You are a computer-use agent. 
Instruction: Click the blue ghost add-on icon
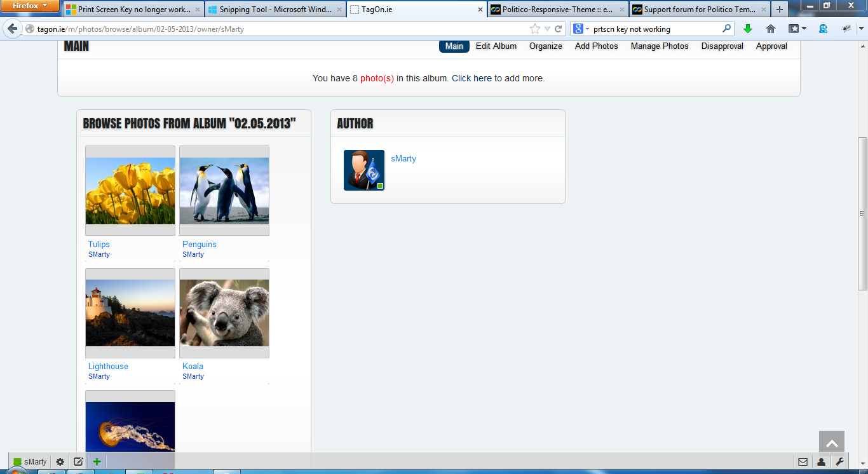[x=823, y=29]
